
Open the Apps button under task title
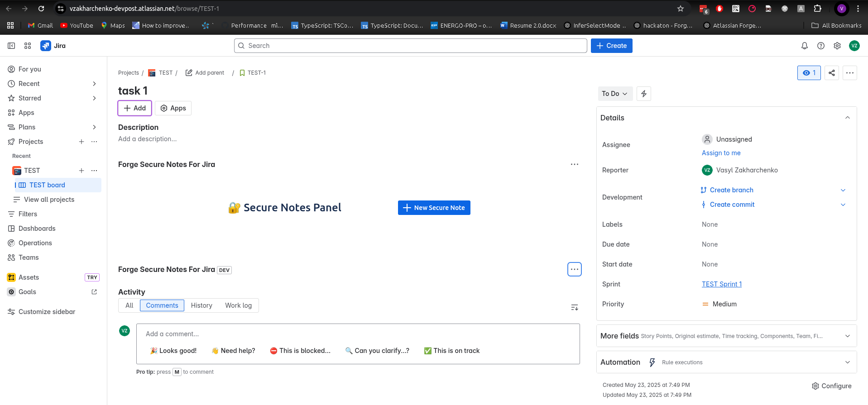(x=173, y=108)
